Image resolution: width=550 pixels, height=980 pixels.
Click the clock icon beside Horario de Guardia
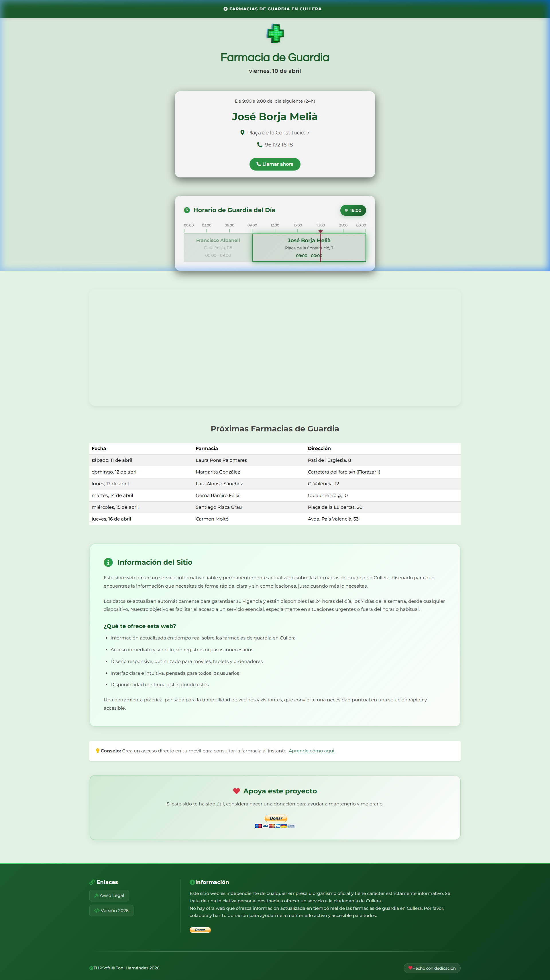pos(186,210)
